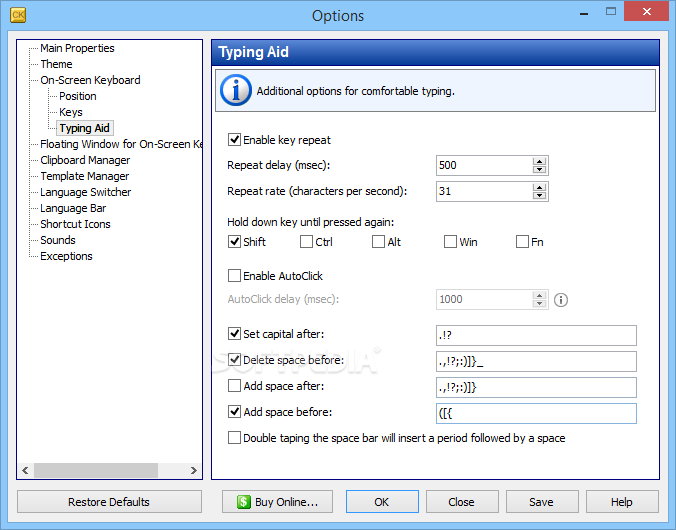The width and height of the screenshot is (676, 530).
Task: Enable double tapping space bar period option
Action: pyautogui.click(x=234, y=438)
